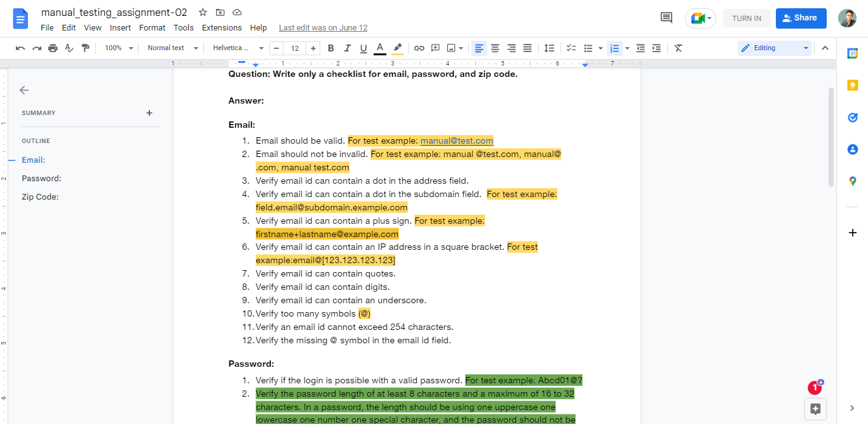Open numbered list options arrow
Screen dimensions: 868x424
pyautogui.click(x=627, y=48)
